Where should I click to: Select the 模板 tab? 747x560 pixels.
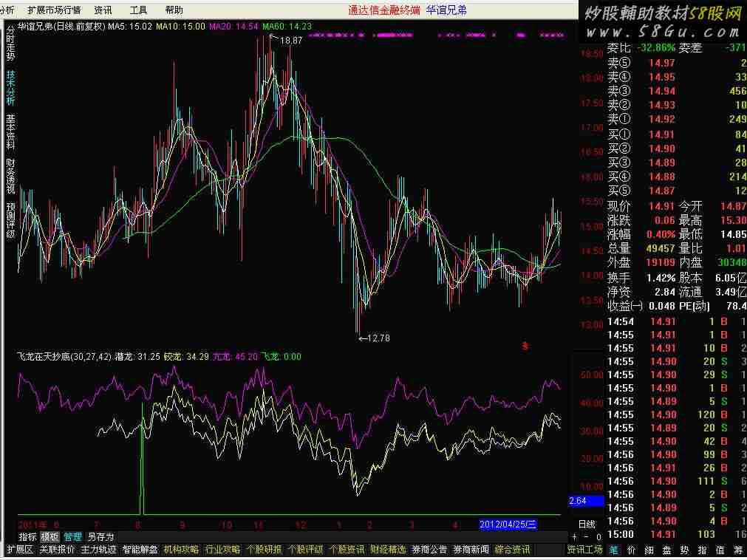(50, 536)
